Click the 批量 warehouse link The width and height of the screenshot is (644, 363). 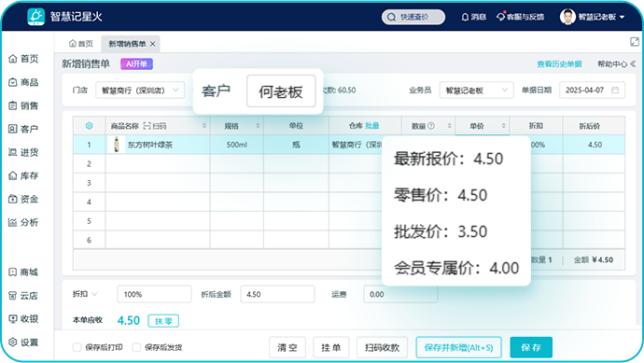372,126
